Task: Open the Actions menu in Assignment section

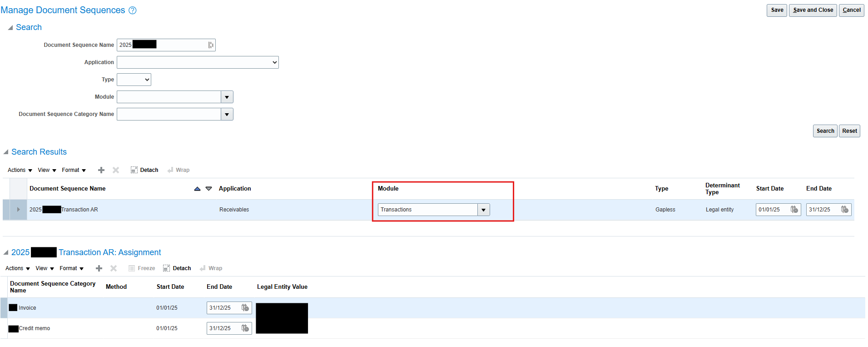Action: [17, 268]
